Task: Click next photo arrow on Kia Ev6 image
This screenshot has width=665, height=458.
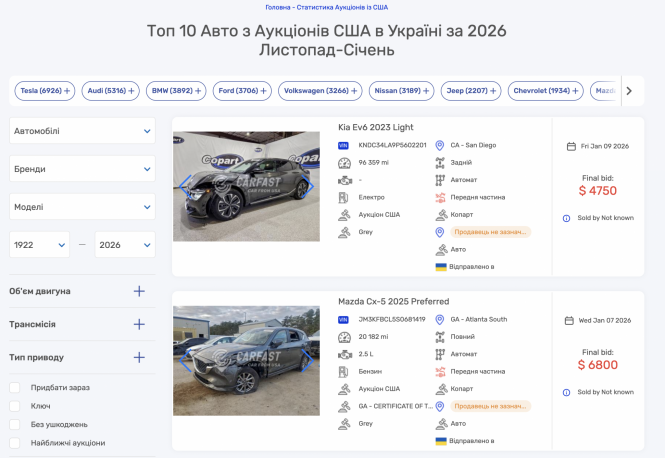Action: click(x=309, y=186)
